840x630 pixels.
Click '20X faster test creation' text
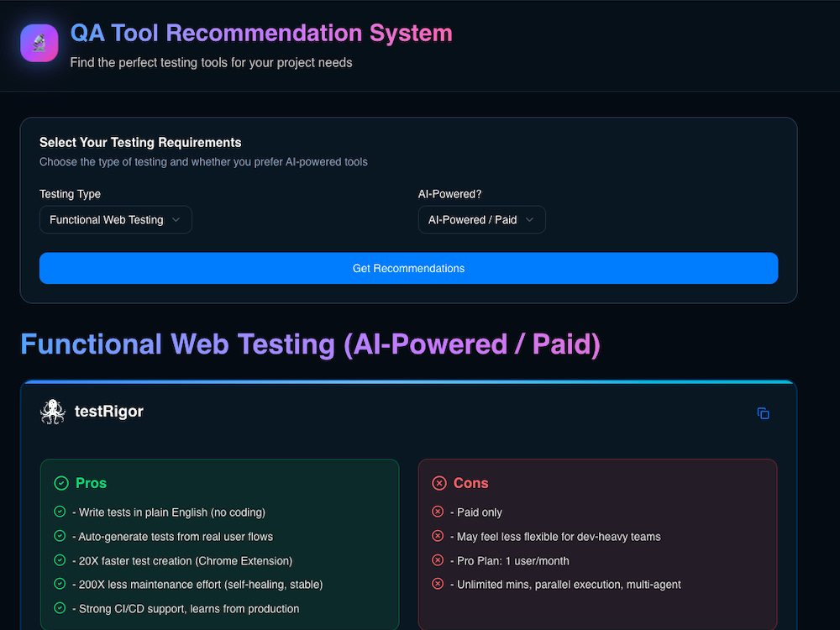click(x=182, y=561)
